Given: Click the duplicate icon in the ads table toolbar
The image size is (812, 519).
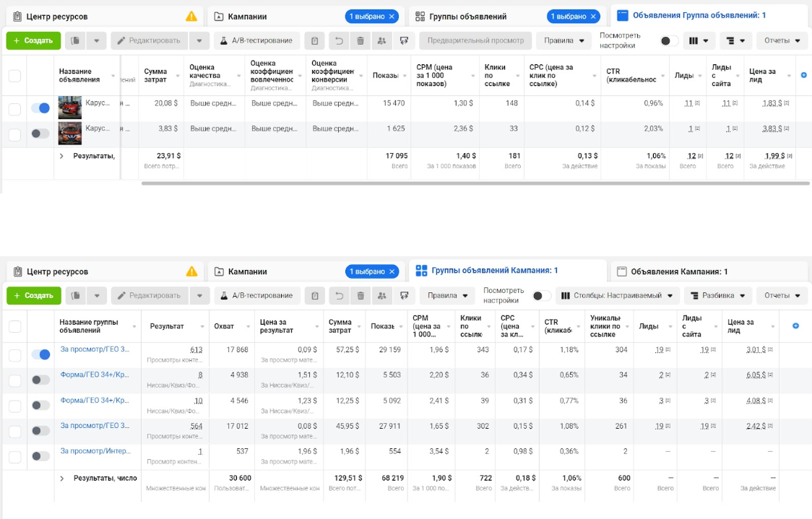Looking at the screenshot, I should pyautogui.click(x=75, y=40).
